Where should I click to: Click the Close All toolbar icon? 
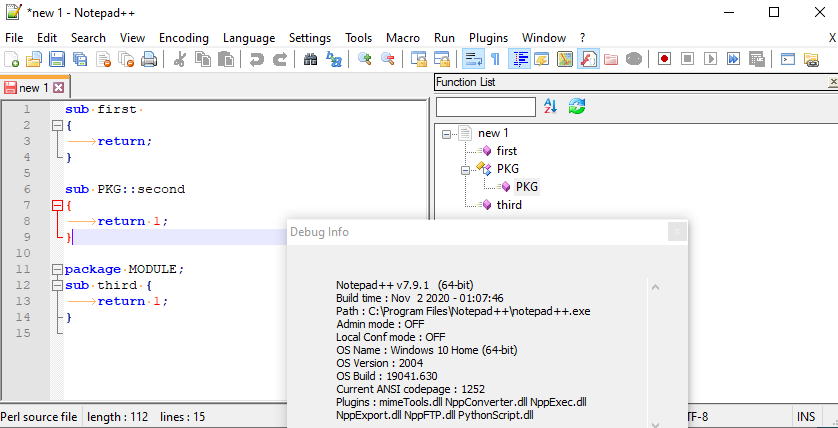click(x=126, y=59)
